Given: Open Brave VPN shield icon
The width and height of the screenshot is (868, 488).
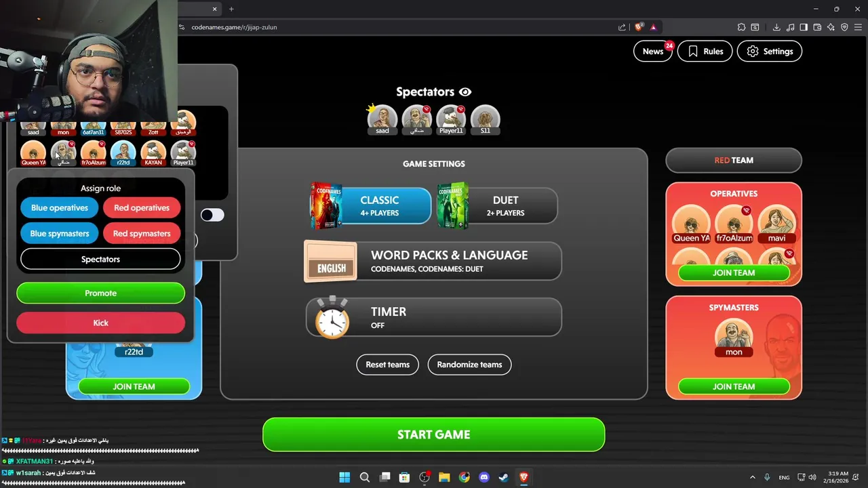Looking at the screenshot, I should click(844, 27).
